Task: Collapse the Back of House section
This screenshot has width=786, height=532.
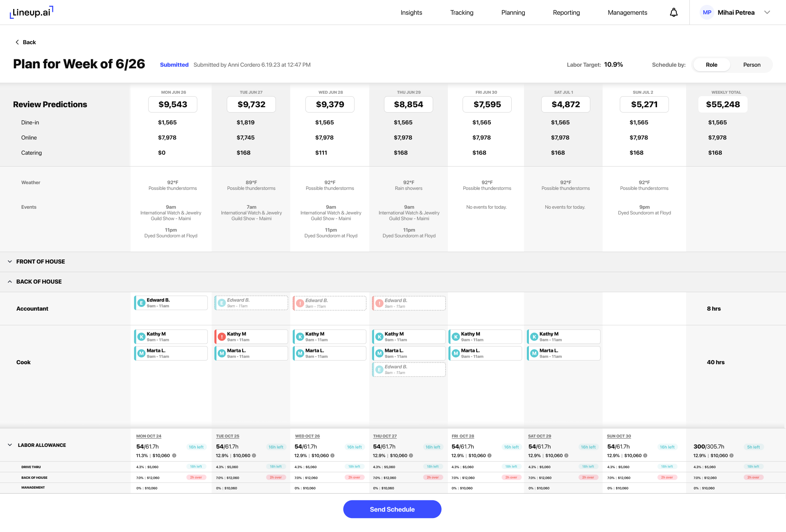Action: (10, 282)
